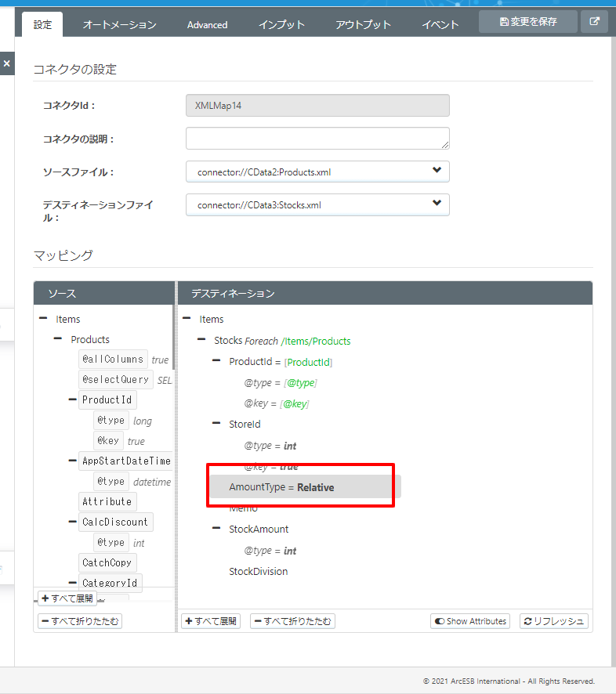
Task: Collapse the destination StoreId node
Action: (216, 423)
